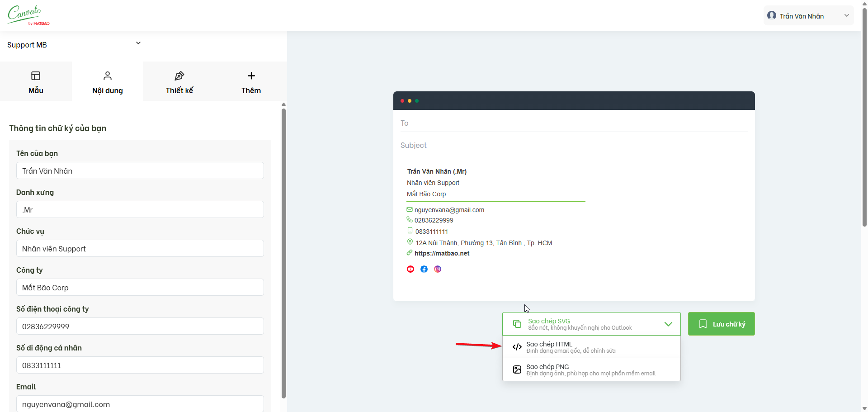Expand the Trần Văn Nhân account menu
868x412 pixels.
[x=846, y=16]
